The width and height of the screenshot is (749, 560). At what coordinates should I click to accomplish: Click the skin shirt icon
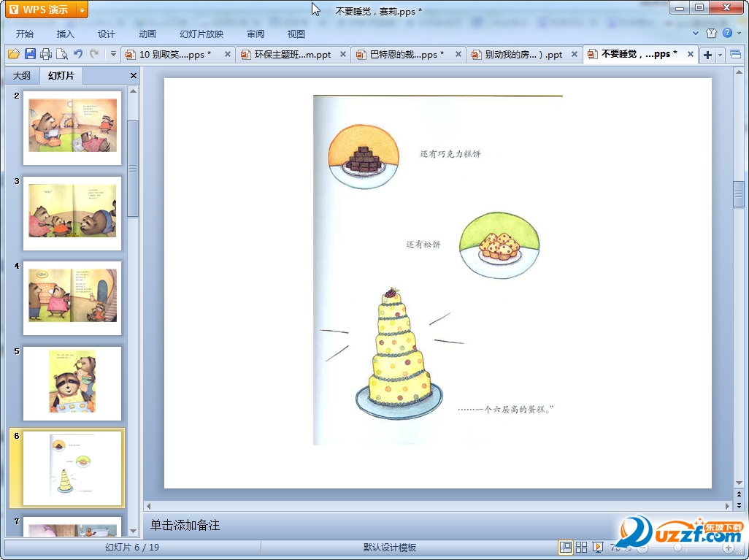click(711, 33)
